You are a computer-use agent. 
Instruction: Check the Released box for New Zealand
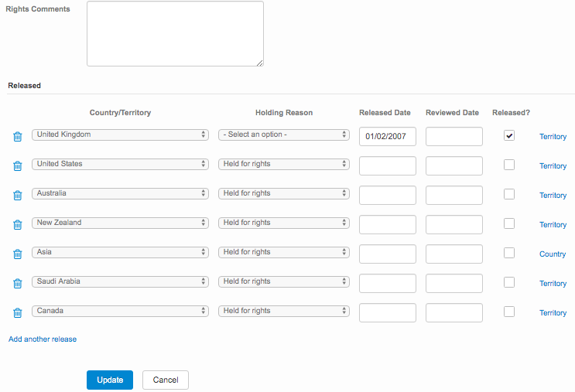tap(509, 223)
